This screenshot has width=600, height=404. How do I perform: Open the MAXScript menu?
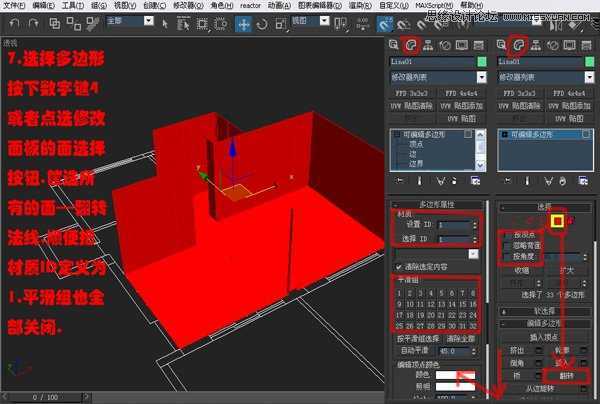pyautogui.click(x=434, y=5)
